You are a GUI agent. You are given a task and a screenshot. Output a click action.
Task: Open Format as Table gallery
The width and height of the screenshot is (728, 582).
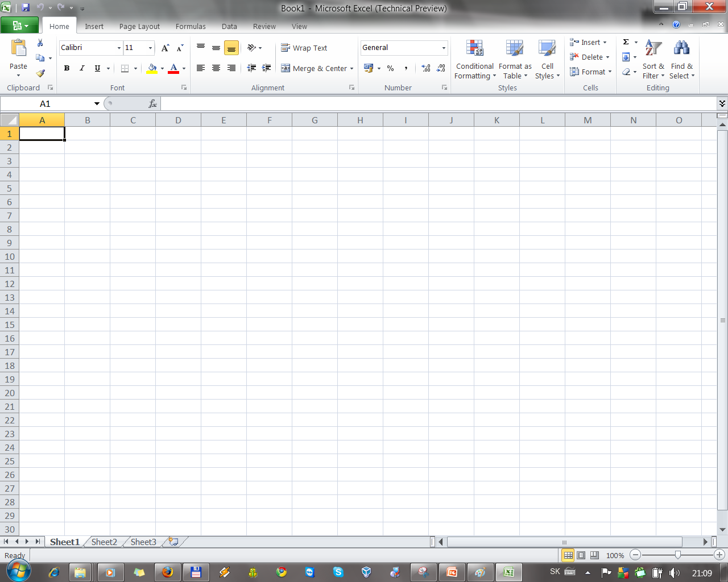pyautogui.click(x=515, y=60)
